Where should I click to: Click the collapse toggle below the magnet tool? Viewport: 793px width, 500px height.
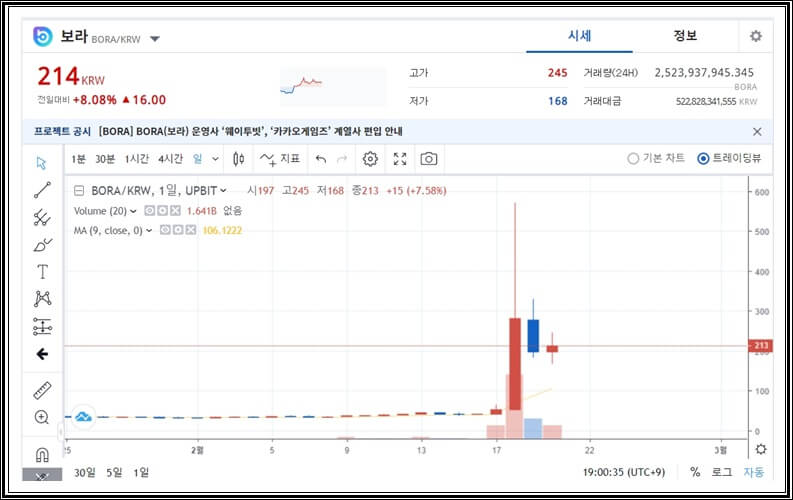click(x=42, y=475)
